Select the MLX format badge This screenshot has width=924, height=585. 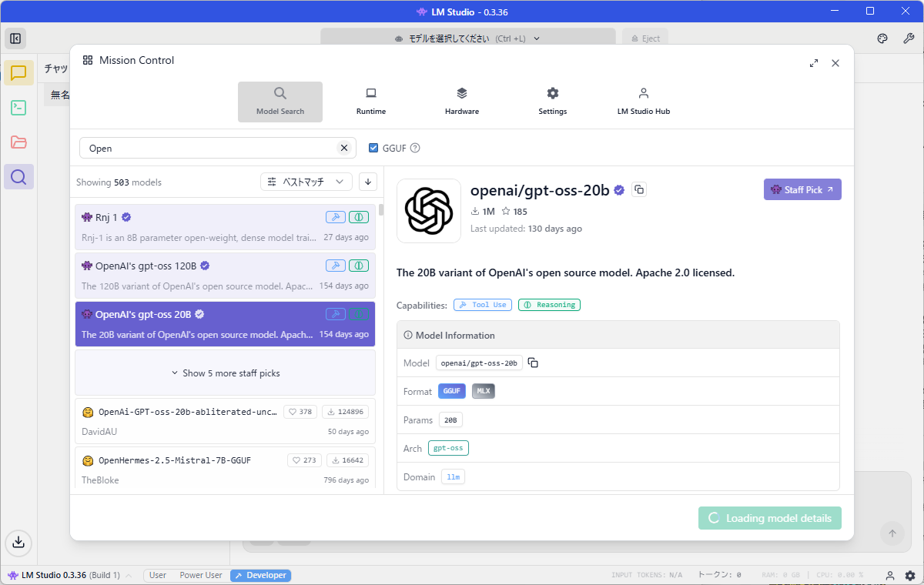tap(484, 391)
